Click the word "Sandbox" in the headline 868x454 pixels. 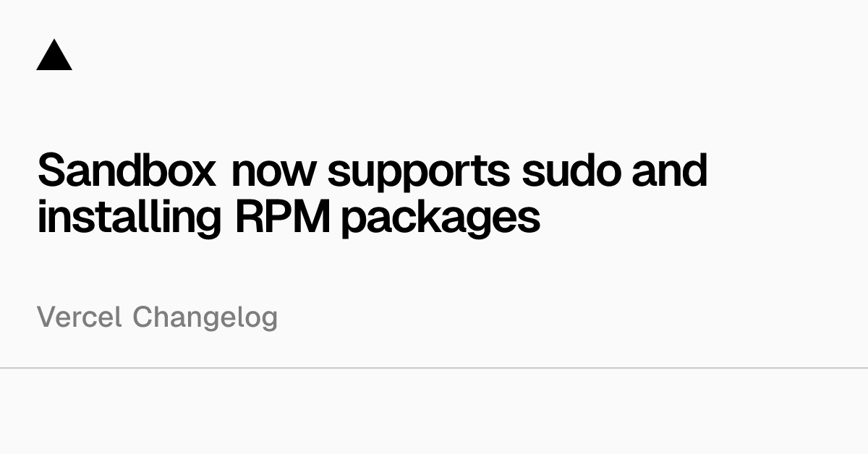[x=127, y=171]
